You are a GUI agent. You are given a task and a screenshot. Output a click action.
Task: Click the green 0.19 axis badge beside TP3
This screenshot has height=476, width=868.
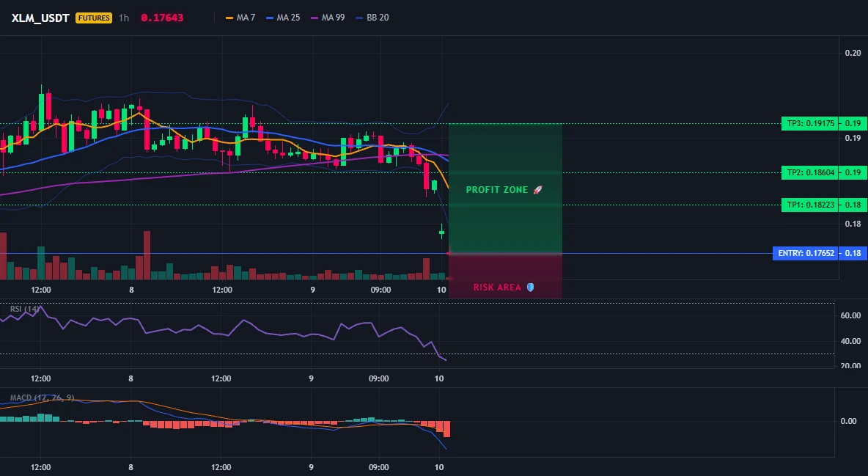[x=853, y=123]
